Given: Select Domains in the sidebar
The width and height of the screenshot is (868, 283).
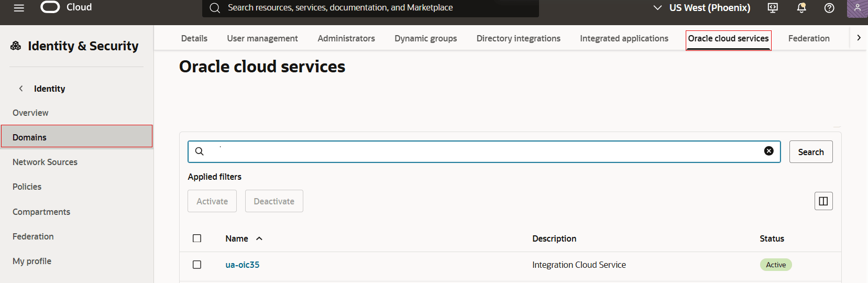Looking at the screenshot, I should (x=76, y=137).
